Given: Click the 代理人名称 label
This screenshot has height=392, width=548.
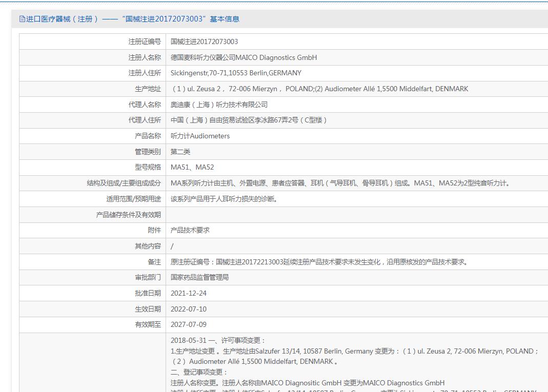Looking at the screenshot, I should tap(145, 105).
